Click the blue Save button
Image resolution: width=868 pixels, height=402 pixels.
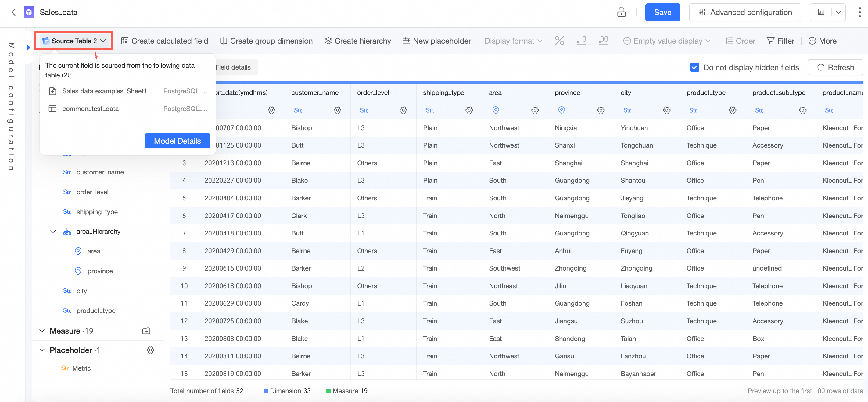click(662, 13)
